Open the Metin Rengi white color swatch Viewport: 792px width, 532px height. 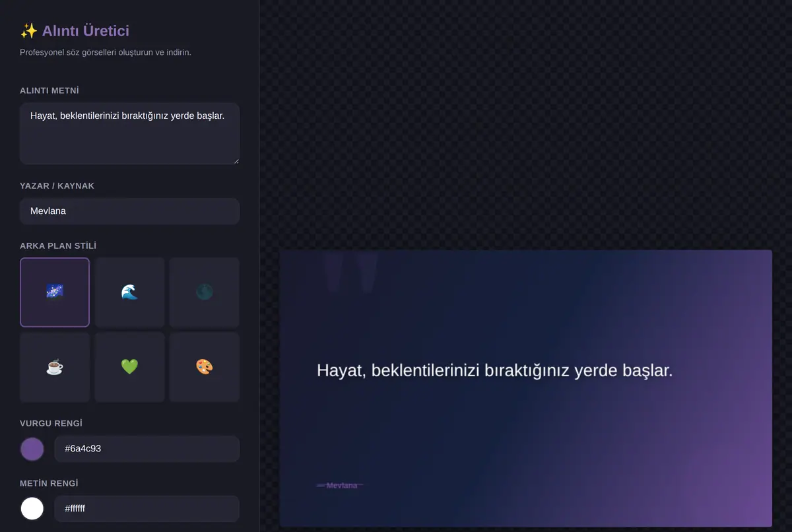pyautogui.click(x=32, y=508)
